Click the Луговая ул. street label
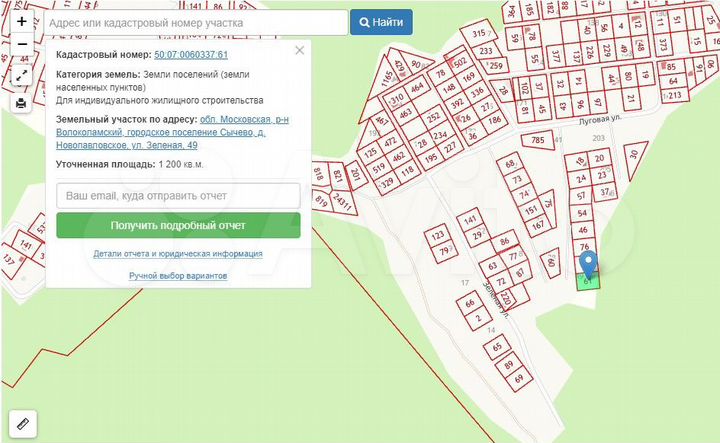 599,119
